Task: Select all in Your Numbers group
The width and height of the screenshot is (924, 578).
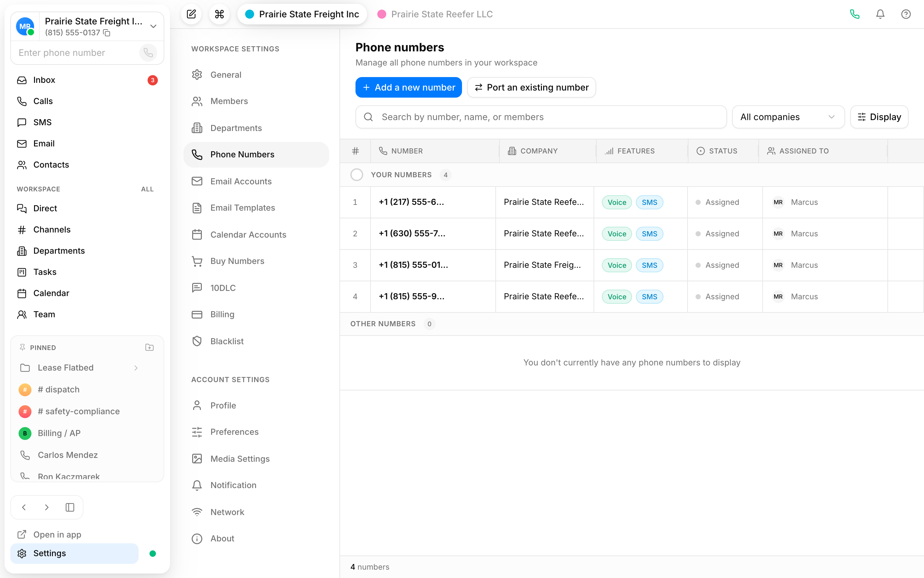Action: pos(357,175)
